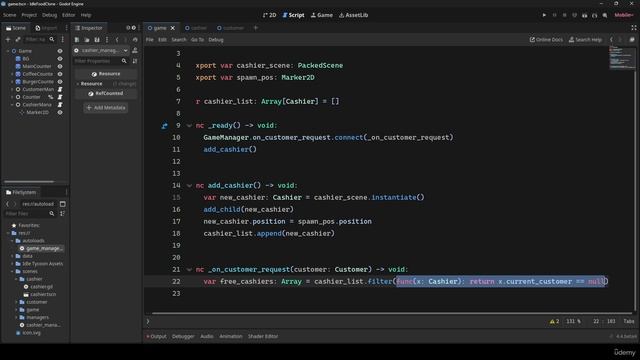The height and width of the screenshot is (360, 640).
Task: Click the Inspector save resource icon
Action: click(x=97, y=40)
